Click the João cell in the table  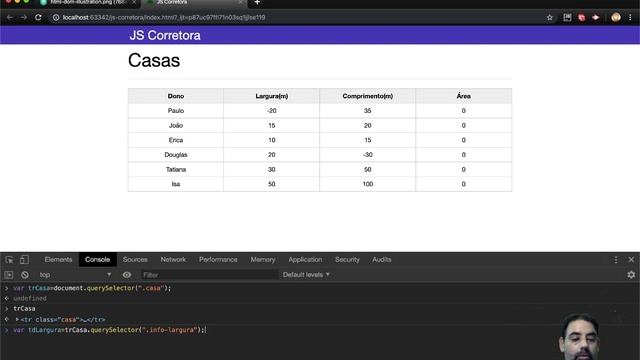pyautogui.click(x=176, y=125)
